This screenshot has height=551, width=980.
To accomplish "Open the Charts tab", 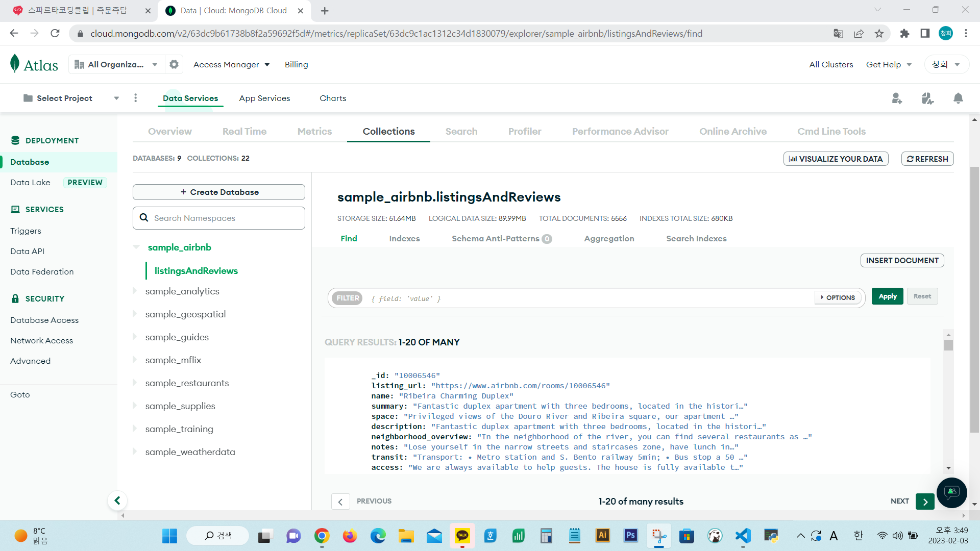I will [333, 98].
